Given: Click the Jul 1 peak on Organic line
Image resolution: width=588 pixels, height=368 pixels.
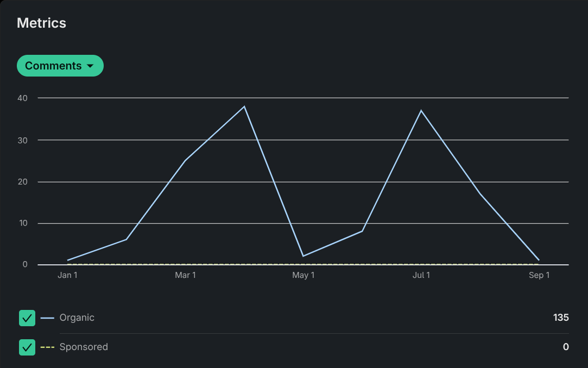Looking at the screenshot, I should 421,111.
